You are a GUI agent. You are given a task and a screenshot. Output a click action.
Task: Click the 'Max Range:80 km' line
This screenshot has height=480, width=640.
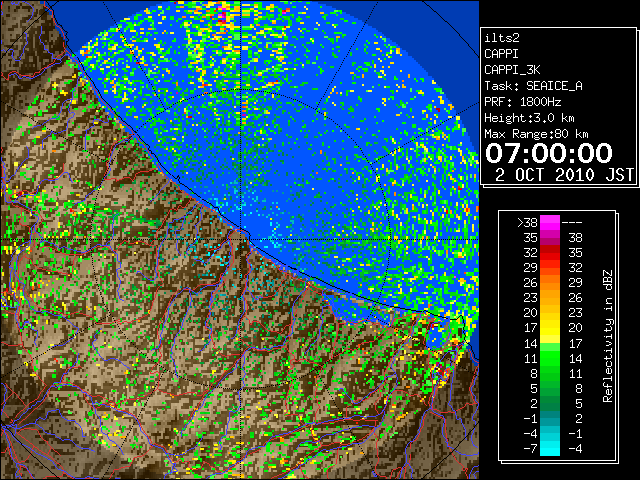536,134
